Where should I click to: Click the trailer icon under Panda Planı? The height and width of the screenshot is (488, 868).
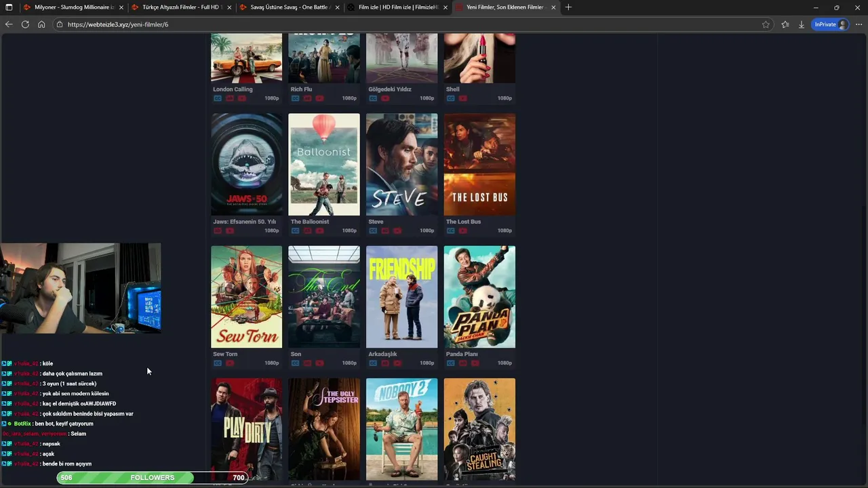475,363
